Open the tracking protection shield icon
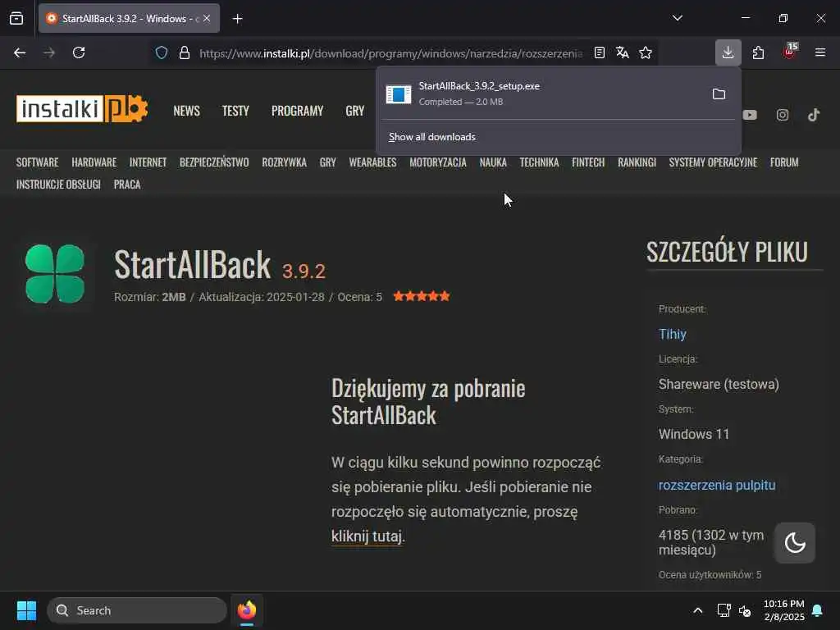840x630 pixels. point(162,53)
